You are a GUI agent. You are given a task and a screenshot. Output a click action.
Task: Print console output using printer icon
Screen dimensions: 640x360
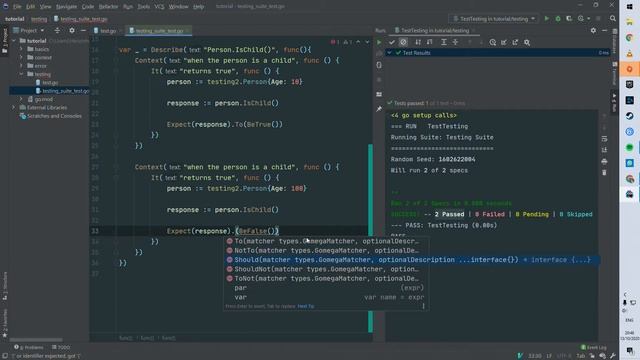pyautogui.click(x=604, y=162)
